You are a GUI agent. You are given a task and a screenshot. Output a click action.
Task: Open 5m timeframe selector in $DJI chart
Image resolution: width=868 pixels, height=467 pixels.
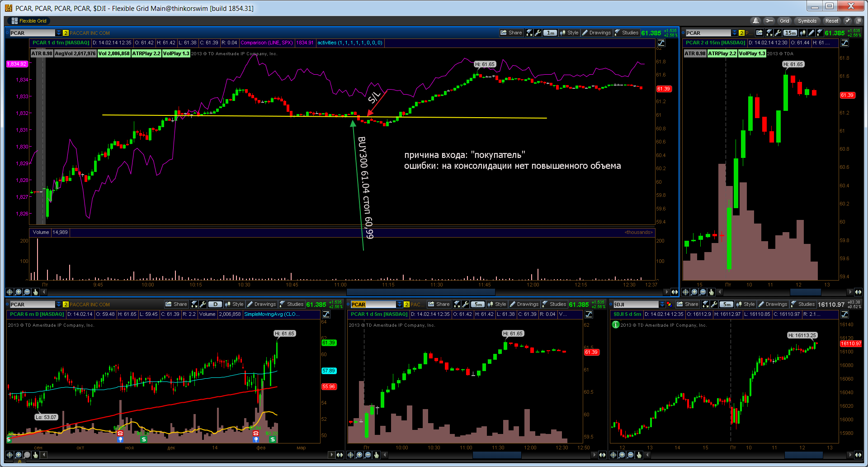(726, 304)
